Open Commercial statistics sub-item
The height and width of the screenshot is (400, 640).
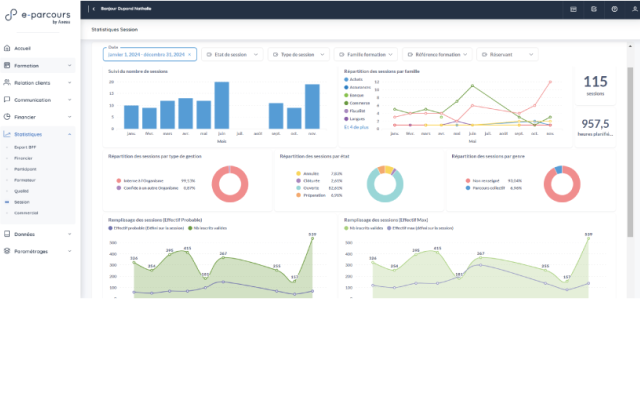pos(26,213)
